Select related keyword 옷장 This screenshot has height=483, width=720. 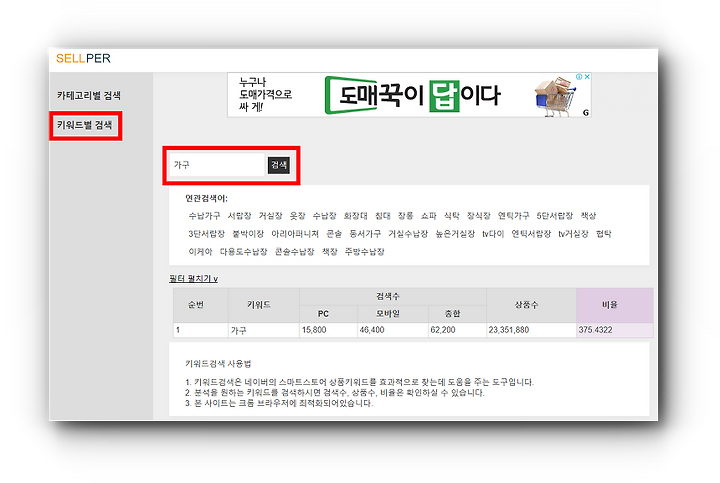(x=298, y=216)
